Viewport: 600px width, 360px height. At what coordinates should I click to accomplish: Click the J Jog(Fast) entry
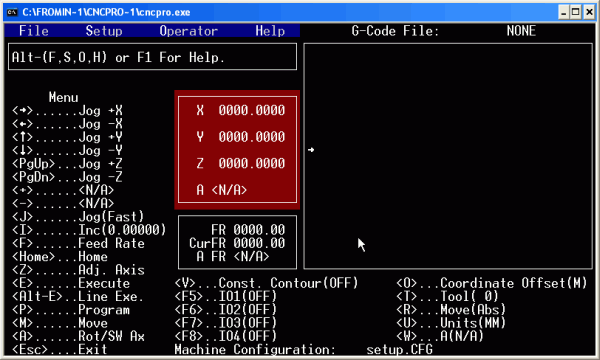pyautogui.click(x=78, y=217)
